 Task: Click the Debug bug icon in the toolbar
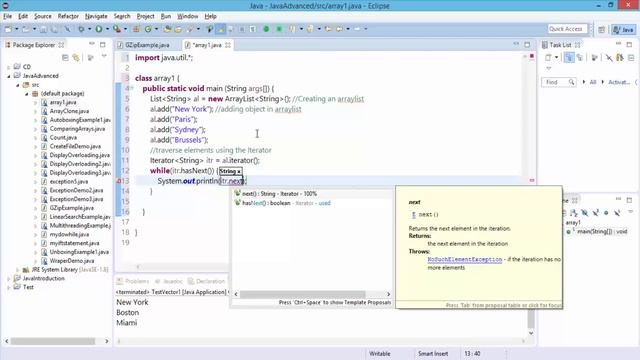81,29
